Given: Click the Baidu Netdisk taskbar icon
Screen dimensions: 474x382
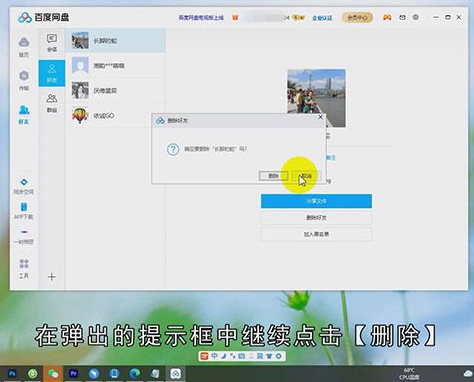Looking at the screenshot, I should [176, 373].
